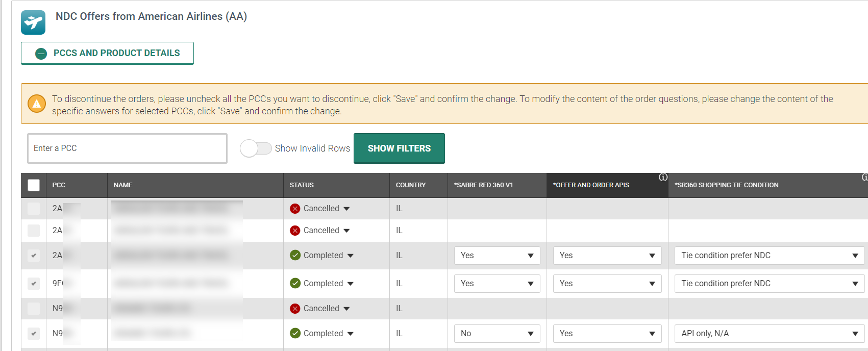
Task: Click the discontinue orders warning message text
Action: (442, 105)
